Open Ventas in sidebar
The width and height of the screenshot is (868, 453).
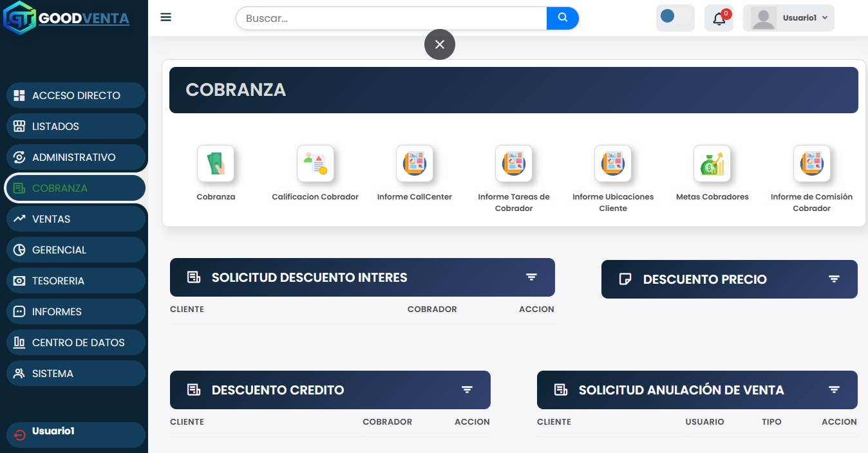76,219
